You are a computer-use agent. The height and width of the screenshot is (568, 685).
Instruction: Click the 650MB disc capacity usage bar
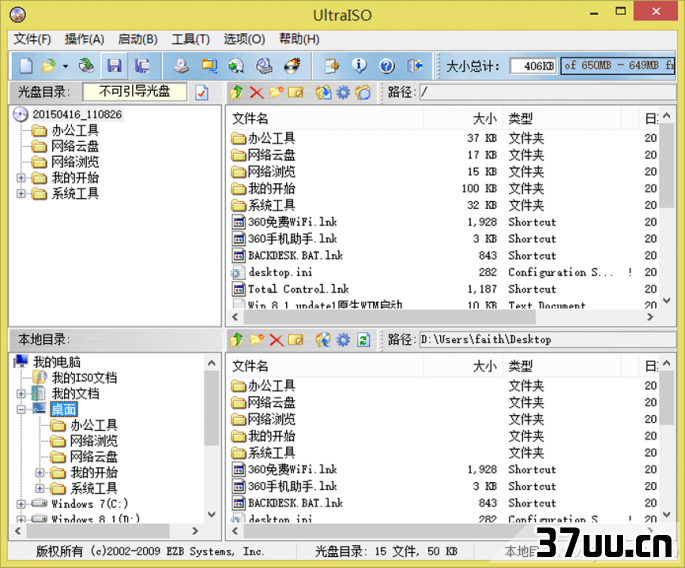click(618, 66)
